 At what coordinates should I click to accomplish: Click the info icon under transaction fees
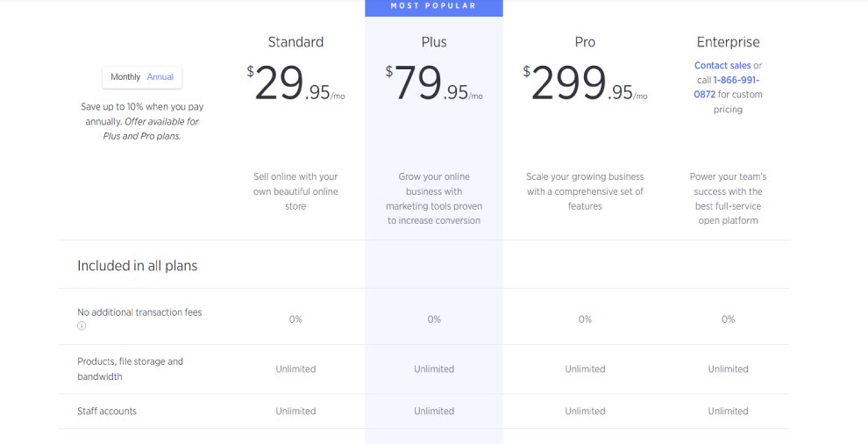pos(82,326)
